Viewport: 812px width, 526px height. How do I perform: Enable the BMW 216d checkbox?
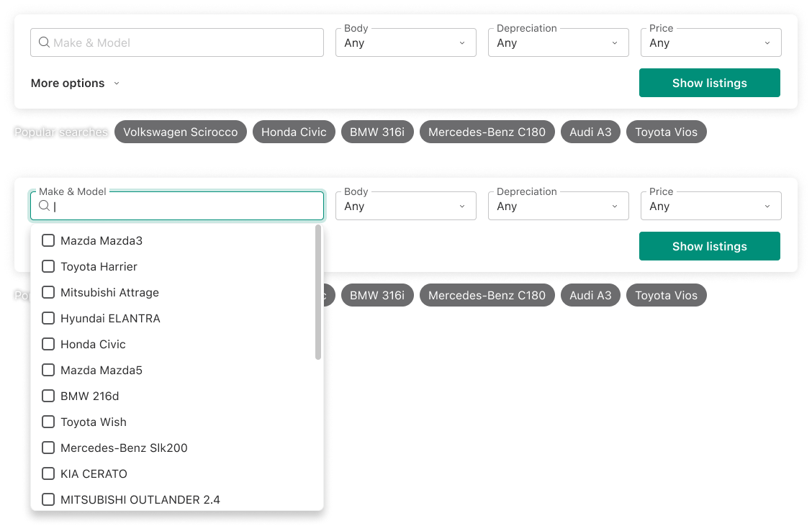point(48,396)
